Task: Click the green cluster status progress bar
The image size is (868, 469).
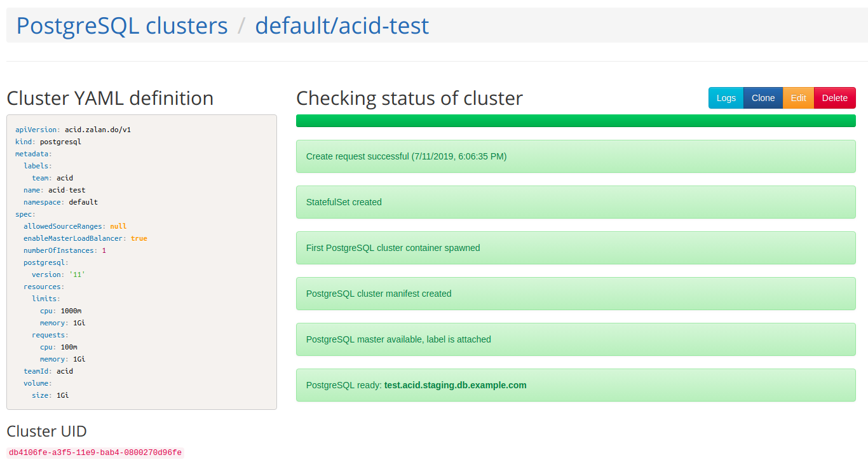Action: pos(575,120)
